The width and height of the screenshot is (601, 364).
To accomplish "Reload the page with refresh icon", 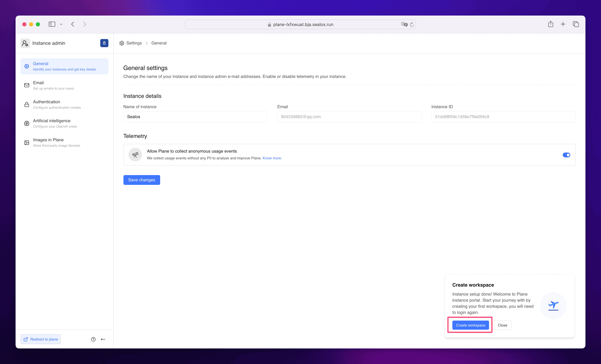I will click(x=412, y=24).
